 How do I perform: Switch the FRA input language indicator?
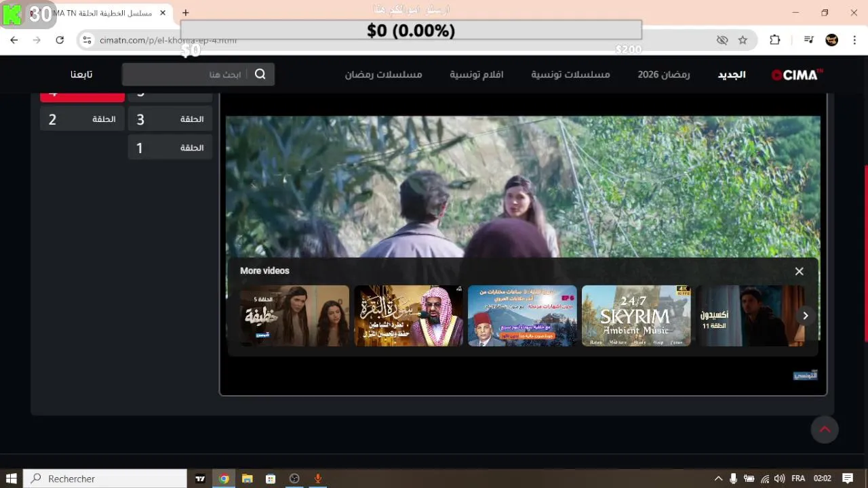798,479
